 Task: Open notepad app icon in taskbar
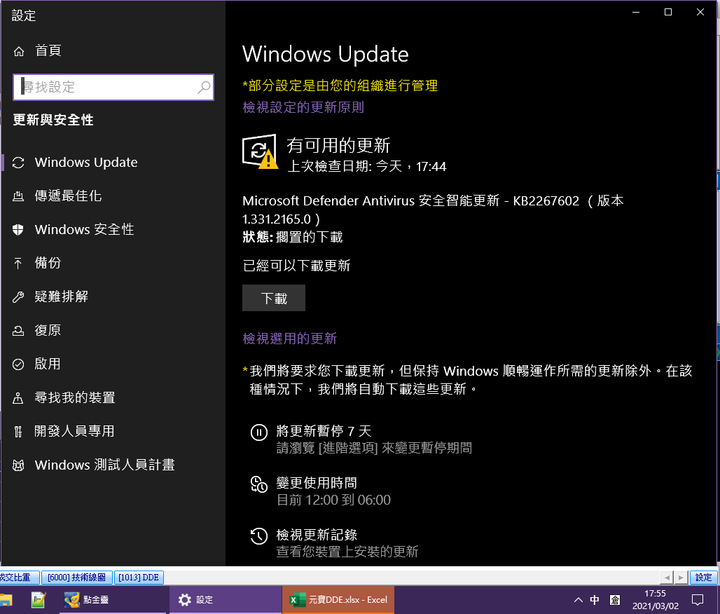(39, 600)
